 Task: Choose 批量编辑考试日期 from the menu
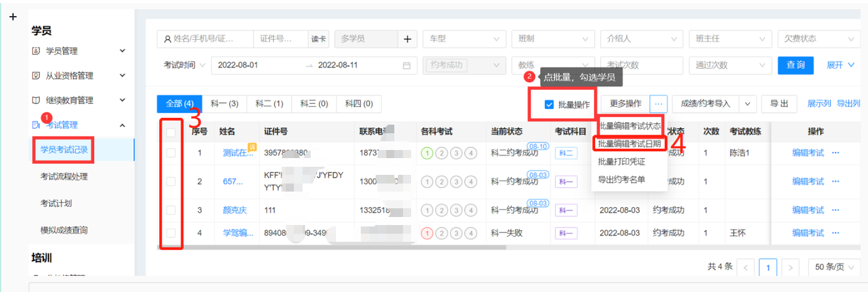pos(629,144)
